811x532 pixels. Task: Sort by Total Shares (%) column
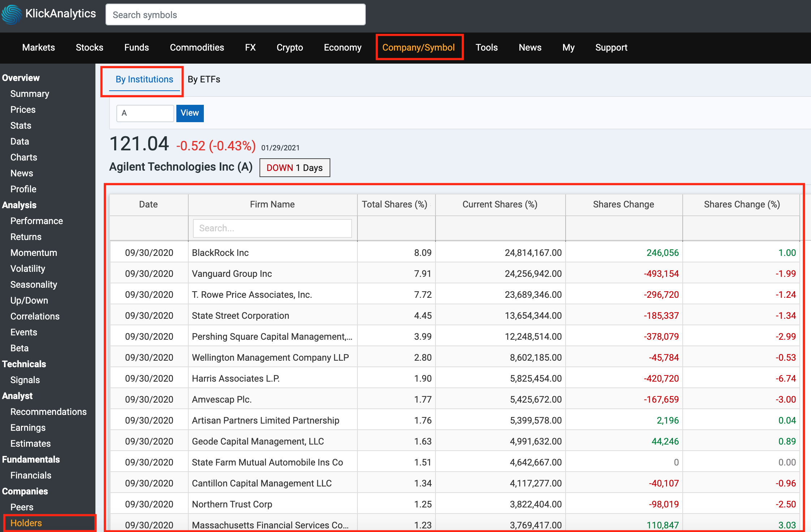coord(396,205)
